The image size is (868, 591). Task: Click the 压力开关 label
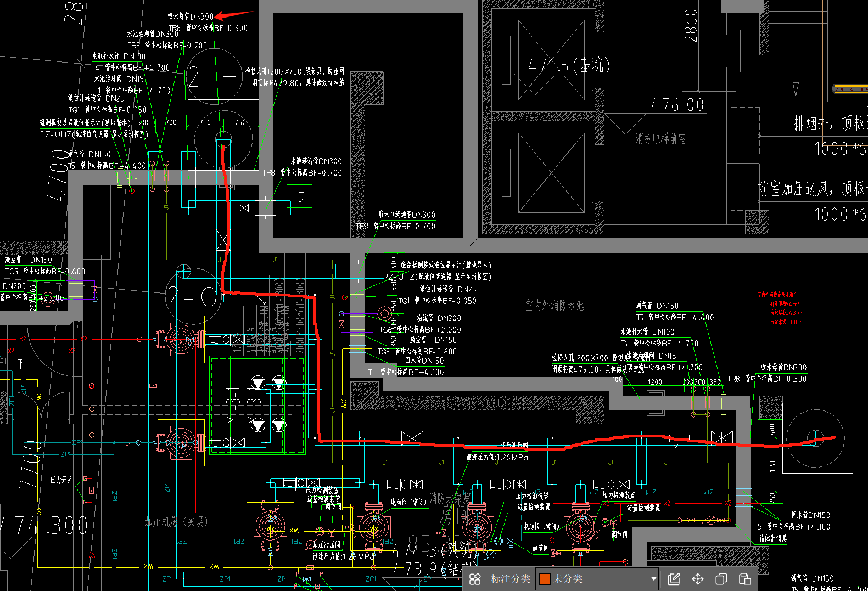[x=61, y=480]
